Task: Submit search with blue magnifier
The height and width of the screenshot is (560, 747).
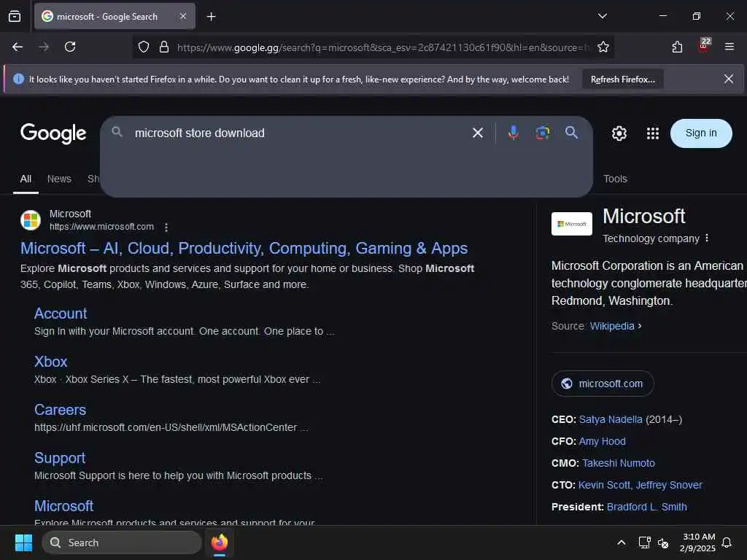Action: (x=571, y=133)
